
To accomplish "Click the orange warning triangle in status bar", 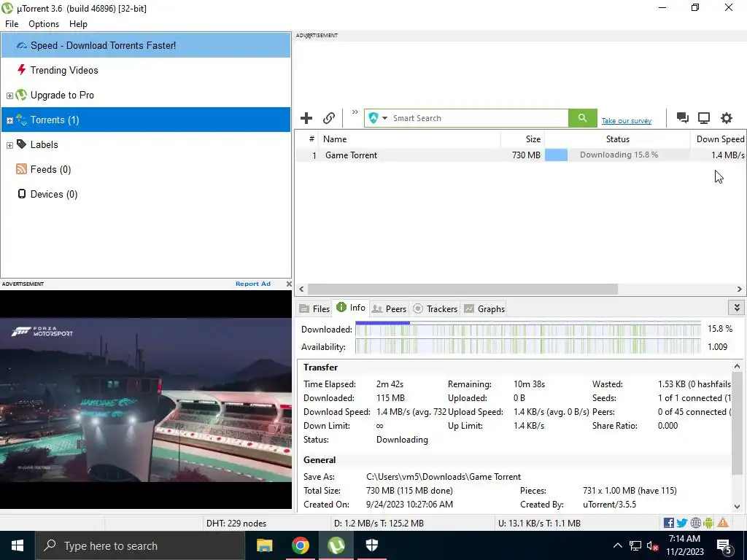I will pos(723,522).
